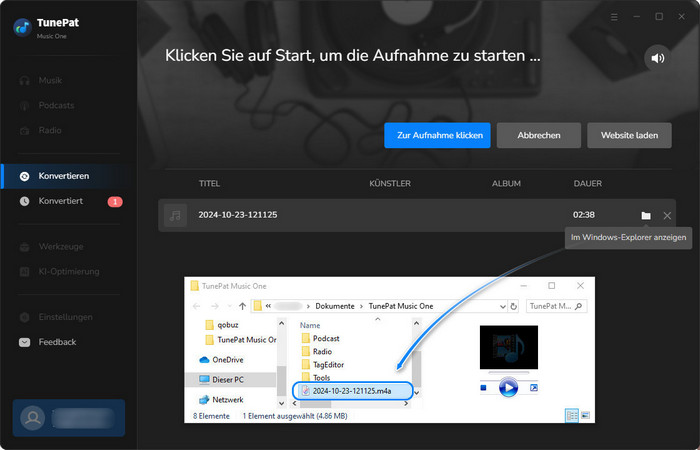Click the Name column header
This screenshot has height=450, width=700.
[310, 325]
